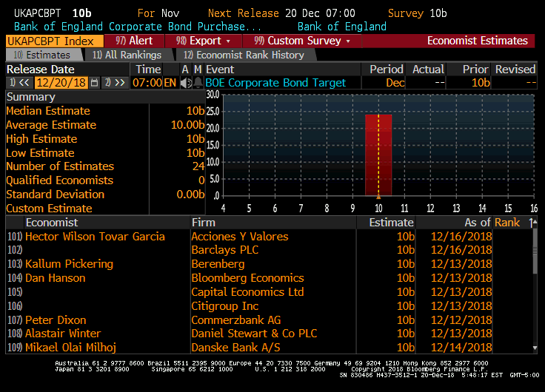This screenshot has width=545, height=392.
Task: Click the bell notification icon
Action: click(198, 83)
